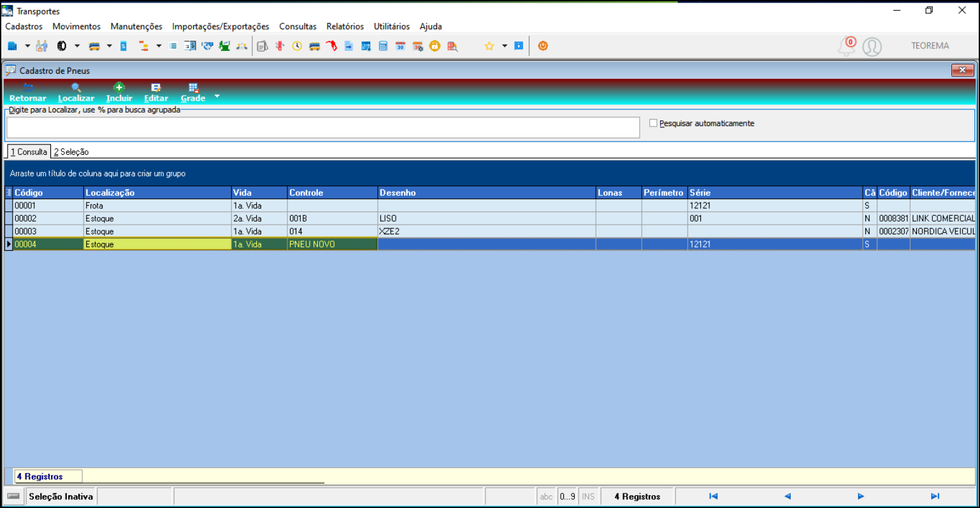Click the Grade button

pyautogui.click(x=193, y=92)
